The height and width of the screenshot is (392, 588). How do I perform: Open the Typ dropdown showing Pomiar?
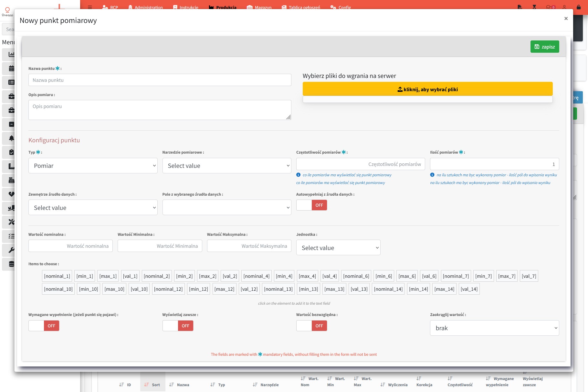93,166
